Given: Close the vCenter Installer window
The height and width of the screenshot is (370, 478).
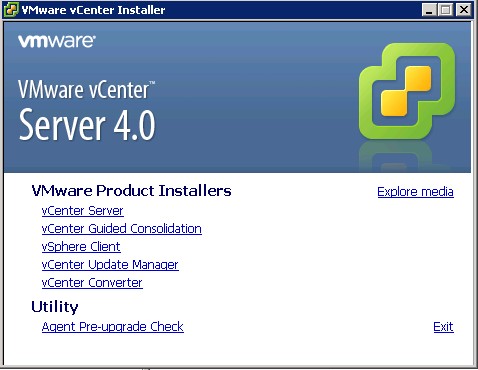Looking at the screenshot, I should tap(464, 10).
